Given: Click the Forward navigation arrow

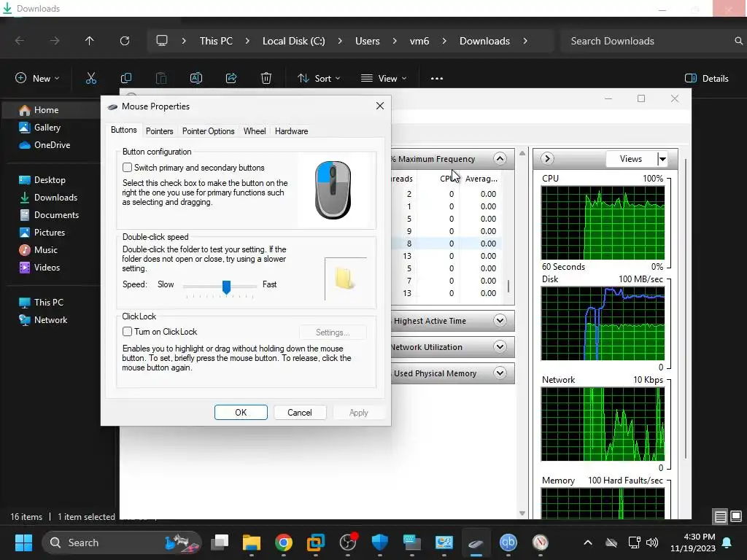Looking at the screenshot, I should (55, 41).
